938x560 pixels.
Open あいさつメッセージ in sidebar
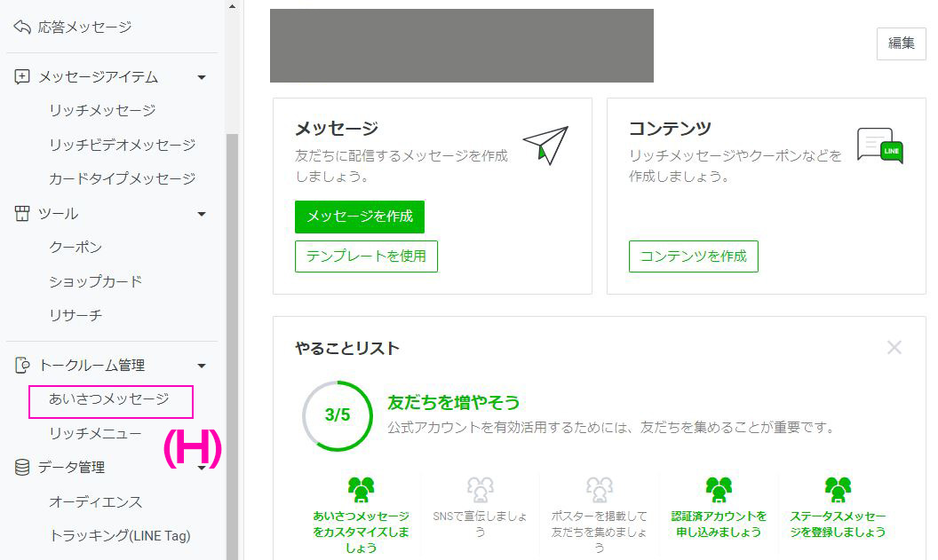click(x=111, y=401)
